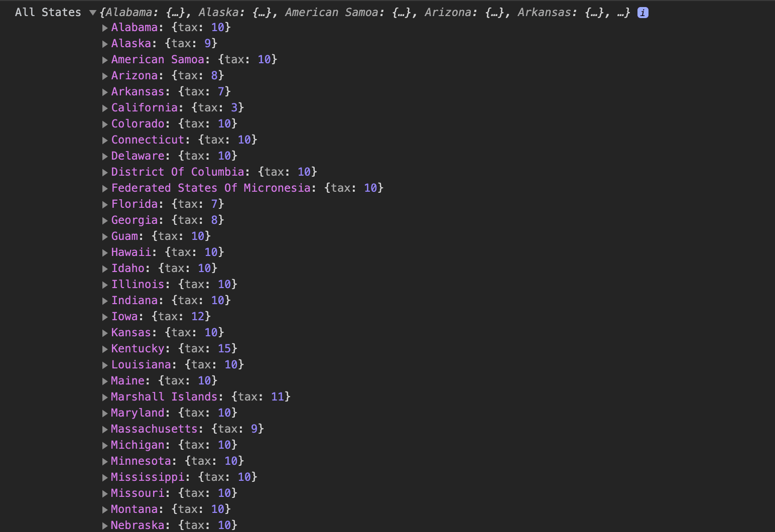Click the tax value 12 for Iowa

pyautogui.click(x=198, y=316)
